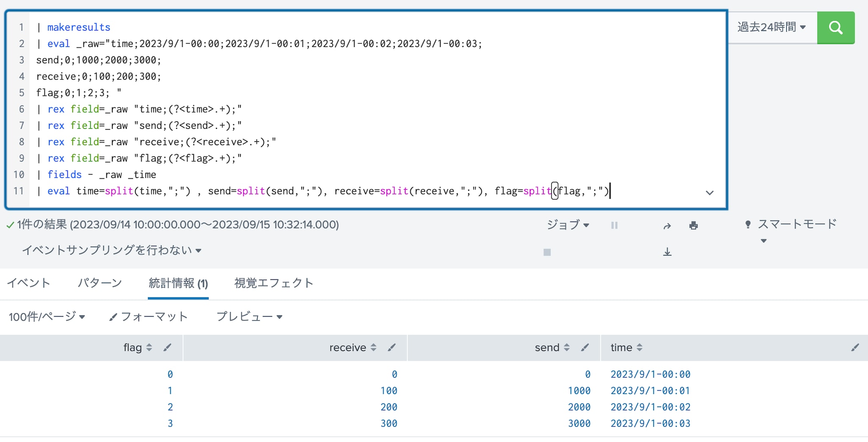
Task: Sort the table by the receive column
Action: pos(353,347)
